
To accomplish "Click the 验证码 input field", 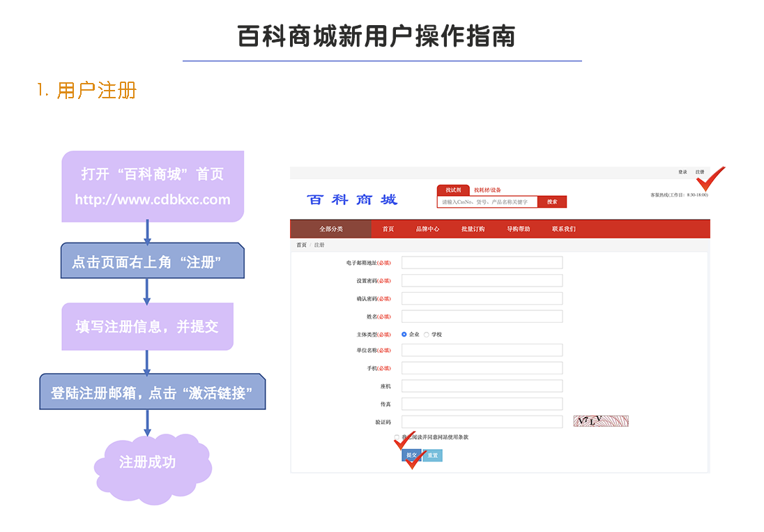I will click(482, 422).
